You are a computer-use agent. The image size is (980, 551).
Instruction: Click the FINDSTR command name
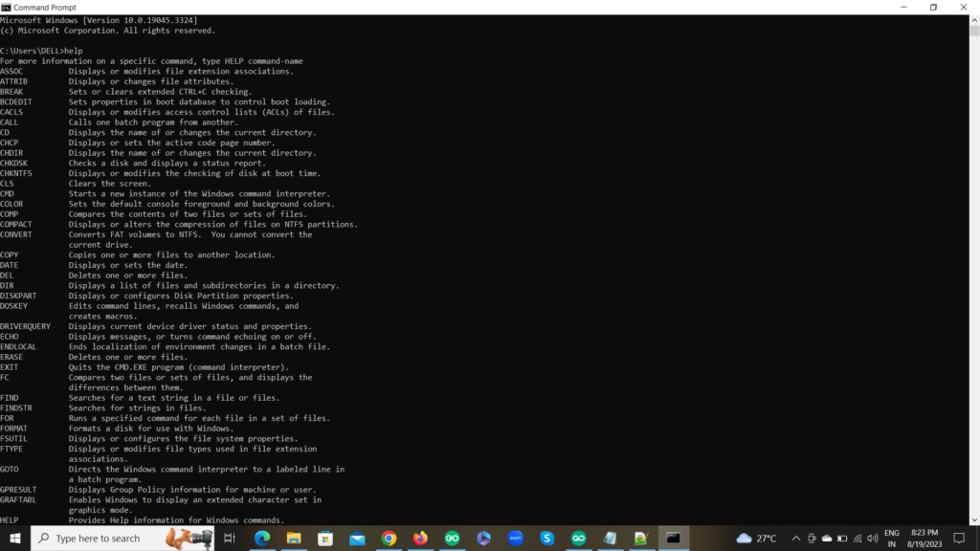16,408
